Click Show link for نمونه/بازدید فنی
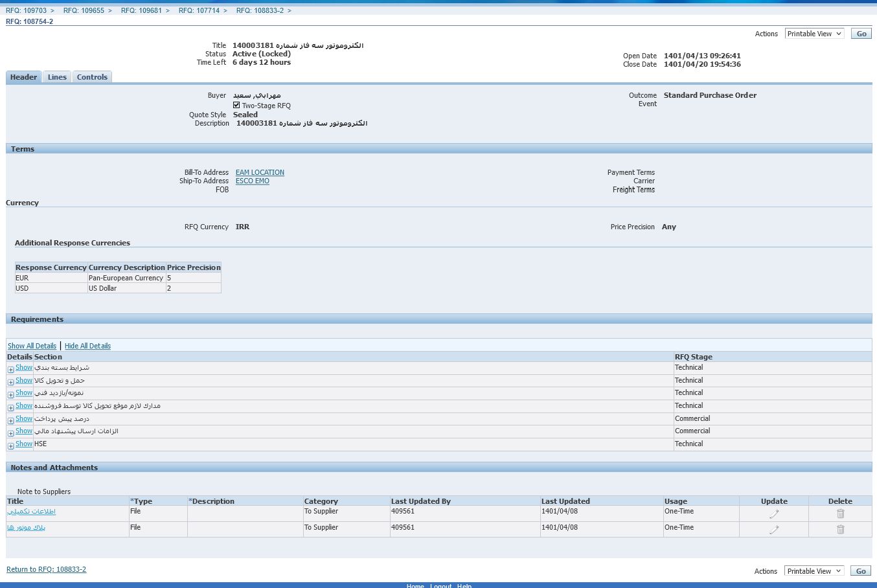 (24, 392)
